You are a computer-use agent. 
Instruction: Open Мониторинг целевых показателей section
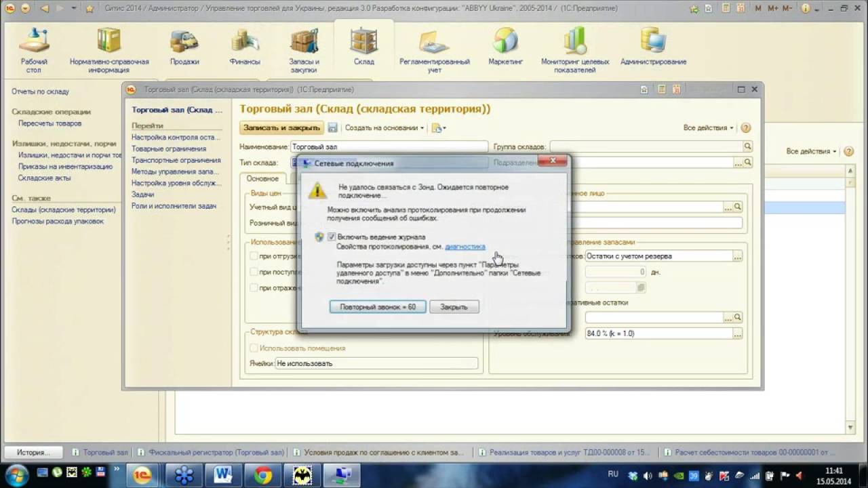click(576, 50)
